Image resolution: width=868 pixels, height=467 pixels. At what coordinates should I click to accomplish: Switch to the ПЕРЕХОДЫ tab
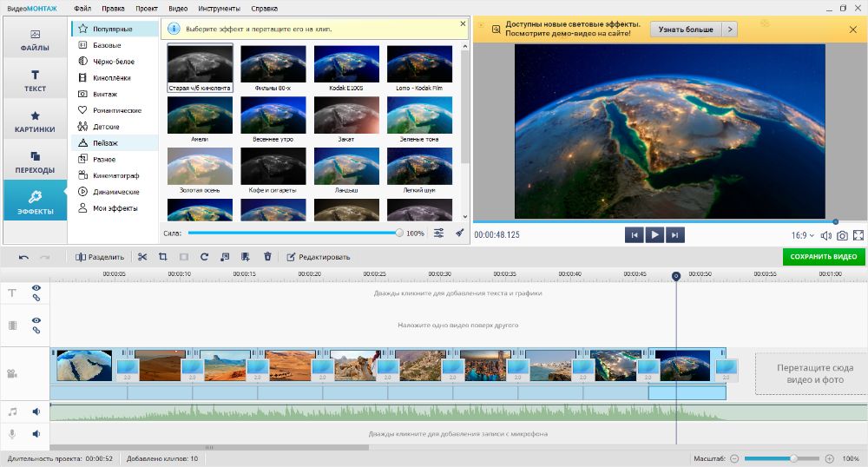click(35, 161)
